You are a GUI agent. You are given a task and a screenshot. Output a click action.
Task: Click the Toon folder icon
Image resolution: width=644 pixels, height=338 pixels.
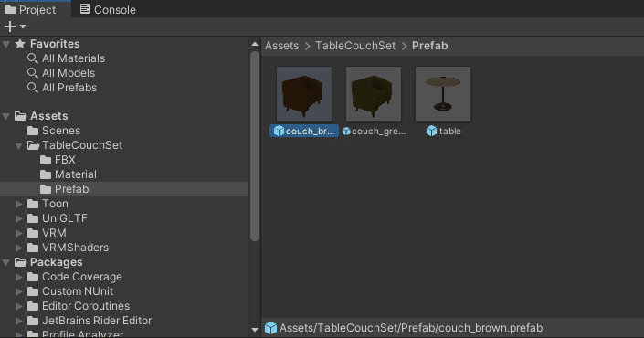[33, 204]
